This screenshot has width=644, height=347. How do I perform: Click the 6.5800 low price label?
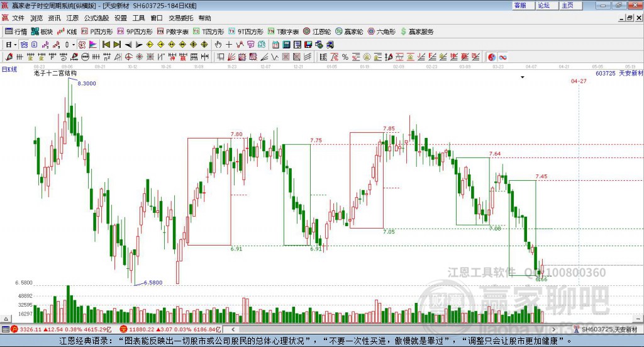click(x=153, y=283)
